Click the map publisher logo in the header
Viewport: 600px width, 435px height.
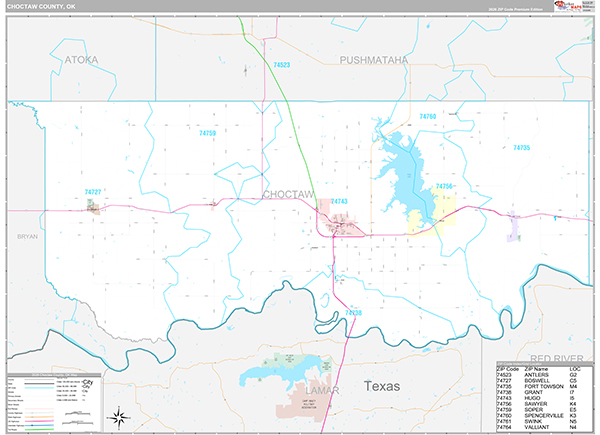click(568, 5)
